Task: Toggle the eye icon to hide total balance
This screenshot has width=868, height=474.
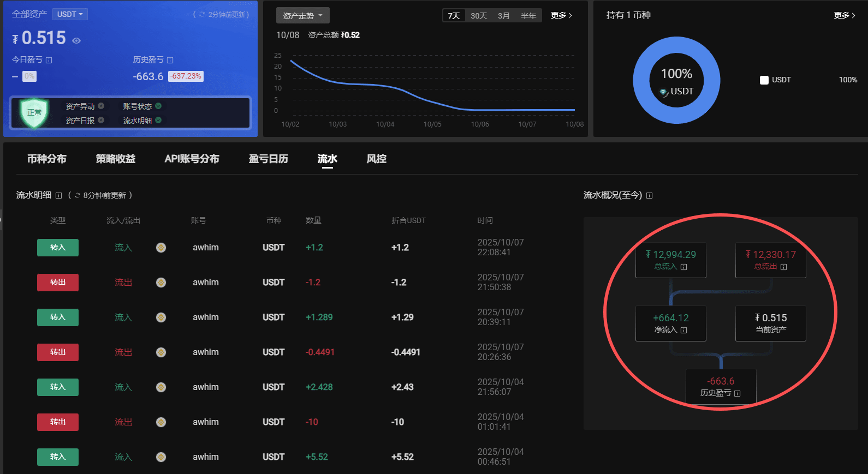Action: [x=76, y=40]
